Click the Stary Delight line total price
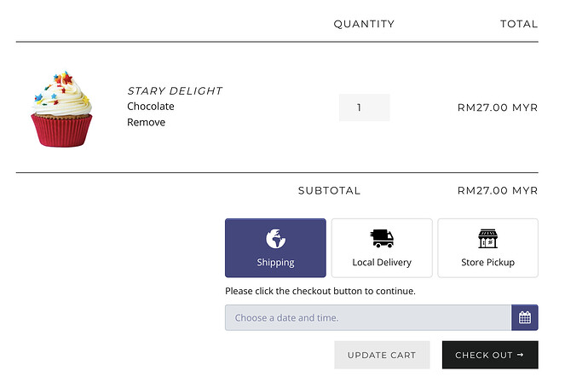This screenshot has height=377, width=588. [498, 107]
